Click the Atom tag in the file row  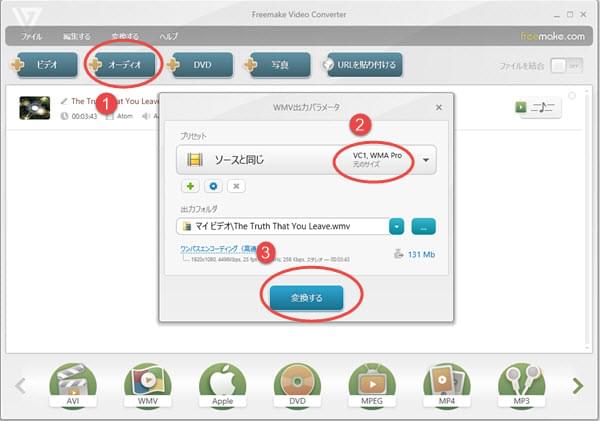[125, 116]
